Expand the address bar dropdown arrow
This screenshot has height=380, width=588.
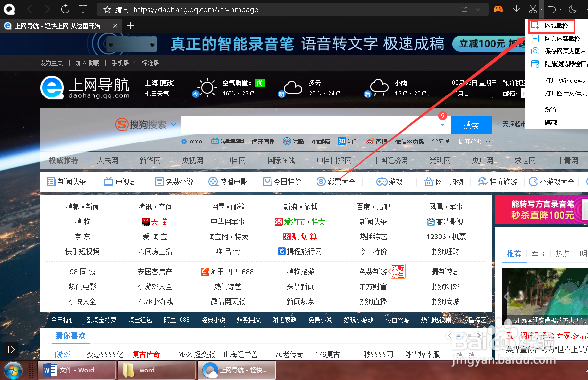click(x=478, y=10)
